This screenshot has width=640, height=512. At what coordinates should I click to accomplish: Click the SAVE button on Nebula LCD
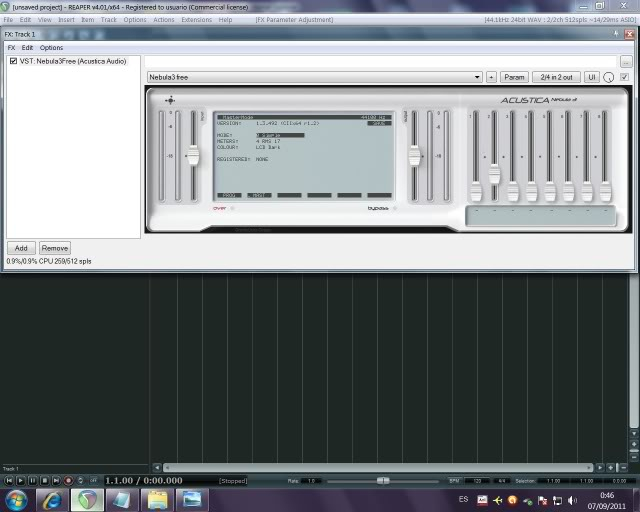[379, 123]
